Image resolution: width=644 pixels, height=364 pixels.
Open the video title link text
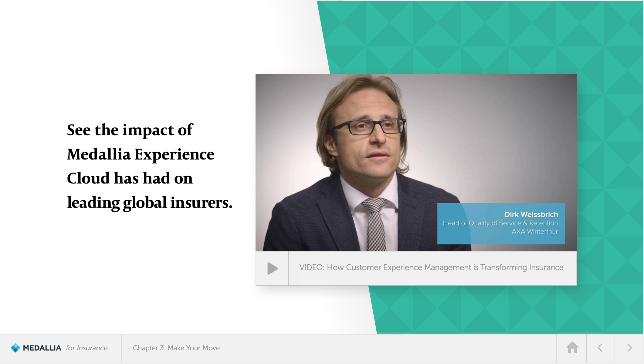[x=431, y=267]
